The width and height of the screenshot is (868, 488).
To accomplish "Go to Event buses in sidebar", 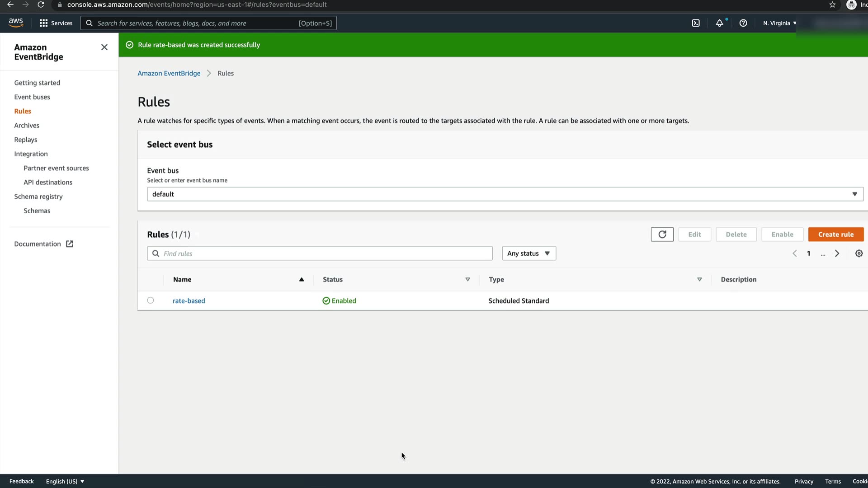I will tap(32, 97).
